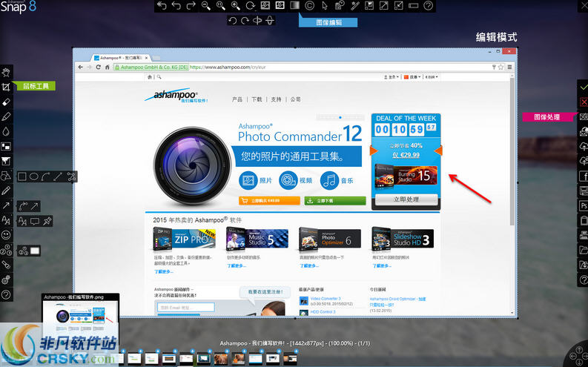The width and height of the screenshot is (588, 367).
Task: Choose the speech bubble text option
Action: [x=35, y=221]
